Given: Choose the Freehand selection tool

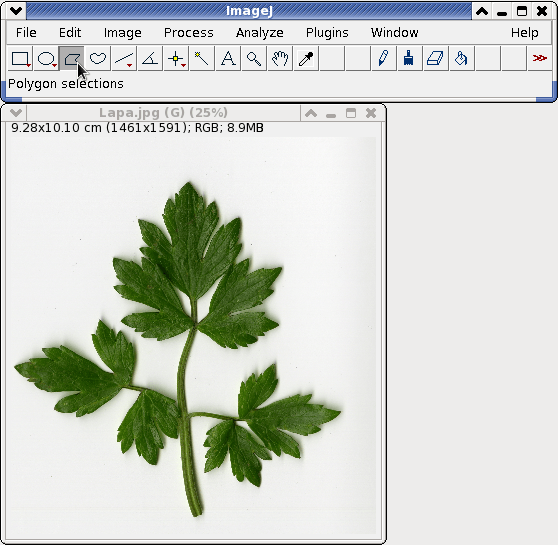Looking at the screenshot, I should [98, 59].
